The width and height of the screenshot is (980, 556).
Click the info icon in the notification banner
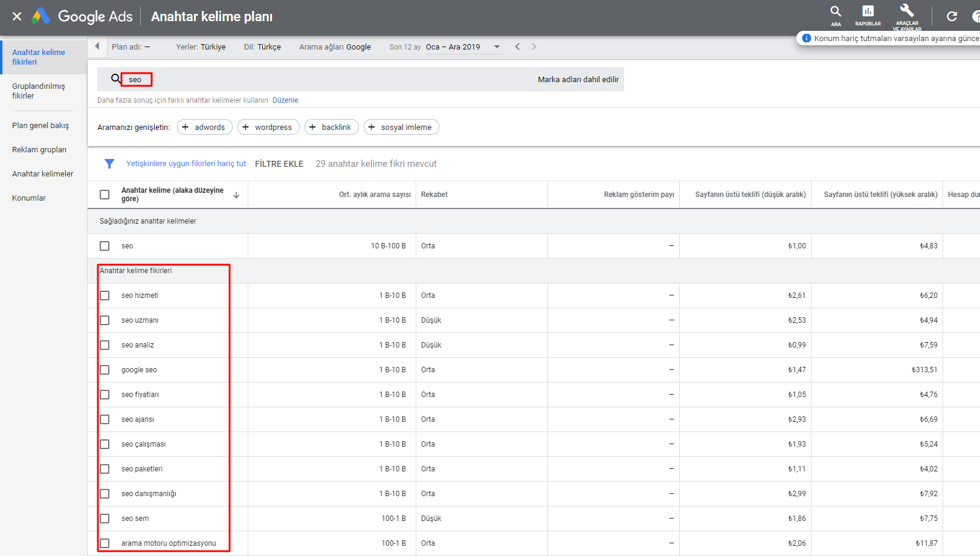pos(806,38)
